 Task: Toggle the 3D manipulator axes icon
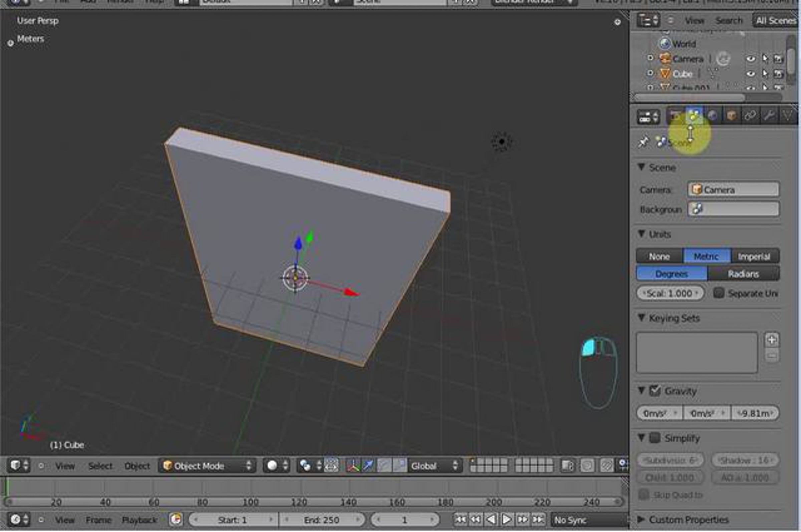click(x=353, y=466)
